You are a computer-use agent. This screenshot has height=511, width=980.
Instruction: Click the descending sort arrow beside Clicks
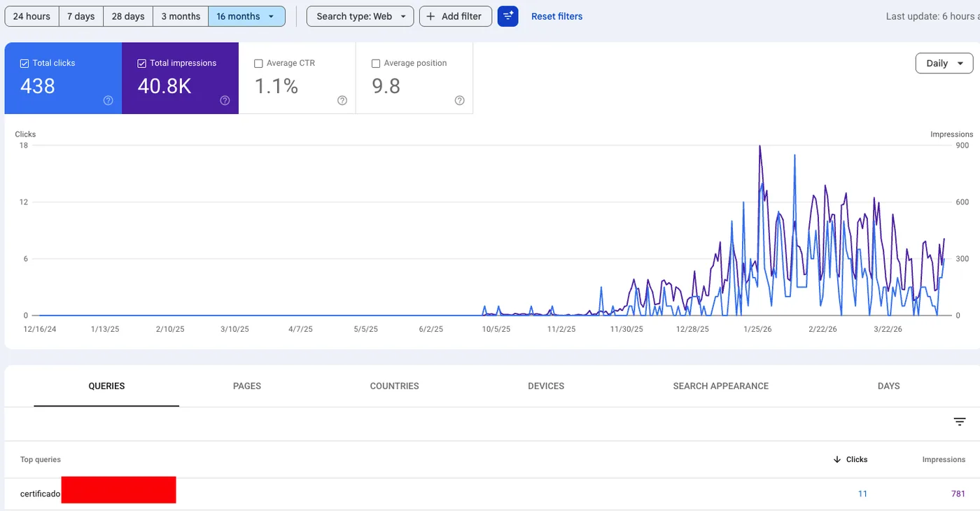pyautogui.click(x=837, y=459)
